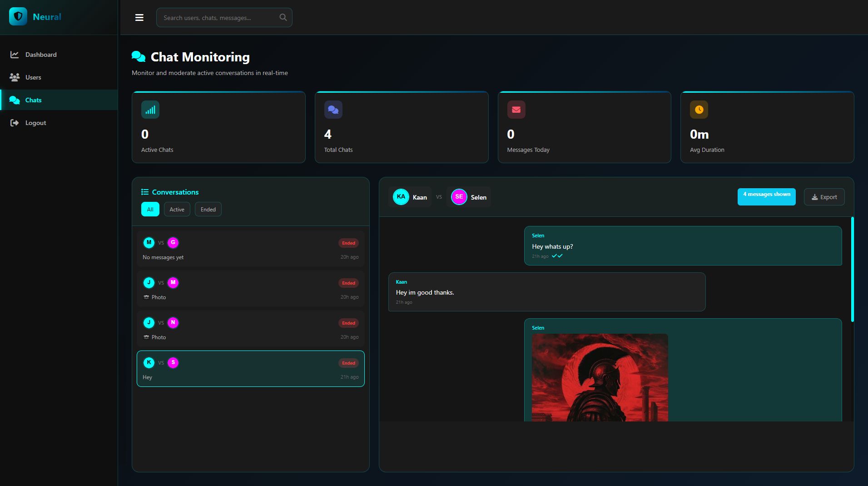
Task: Select Chats in the sidebar
Action: pos(59,100)
